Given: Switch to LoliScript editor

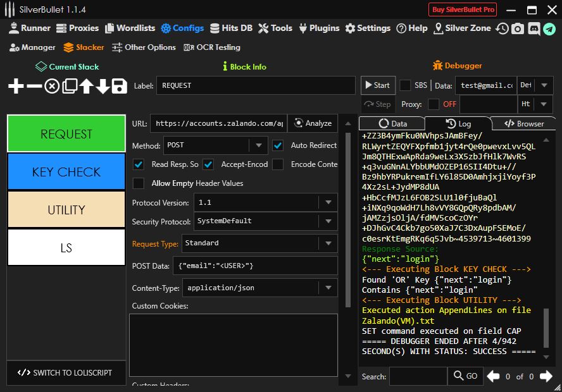Looking at the screenshot, I should tap(66, 372).
